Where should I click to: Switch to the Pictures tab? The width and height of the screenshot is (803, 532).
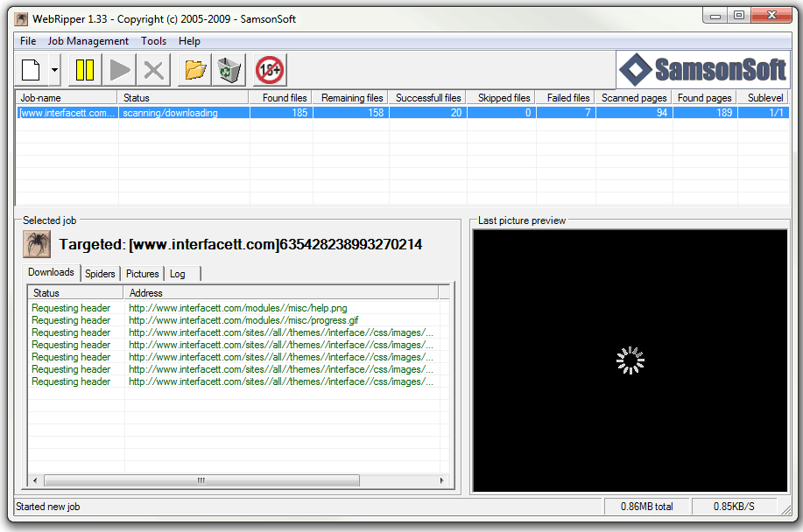[143, 274]
